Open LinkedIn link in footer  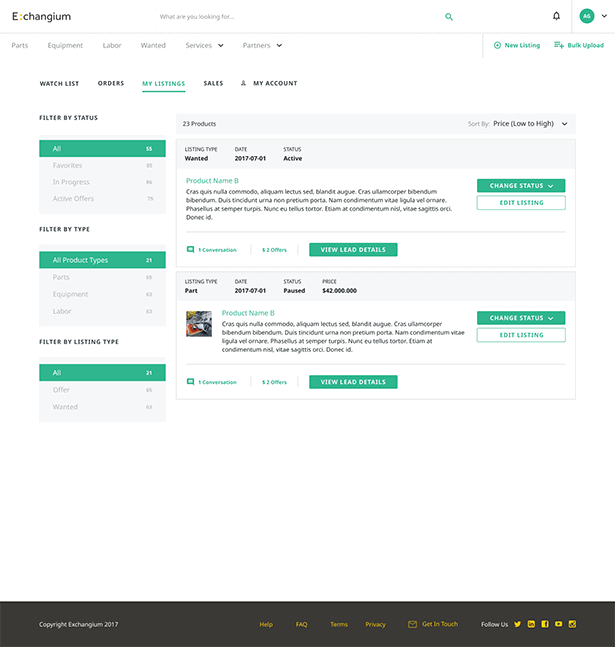point(531,624)
